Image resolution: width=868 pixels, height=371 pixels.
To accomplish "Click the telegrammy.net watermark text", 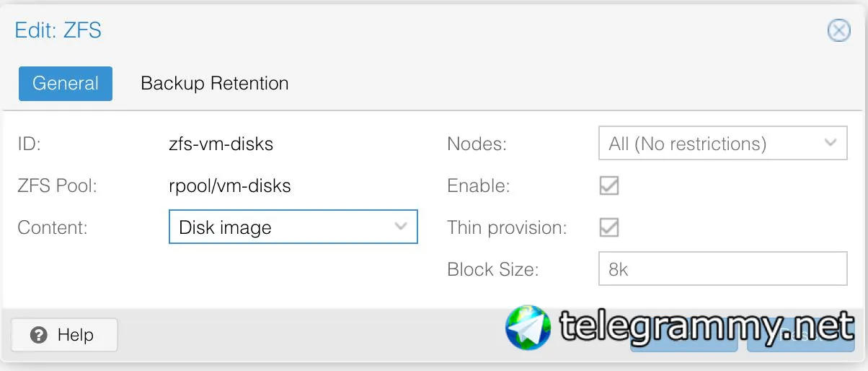I will 707,327.
